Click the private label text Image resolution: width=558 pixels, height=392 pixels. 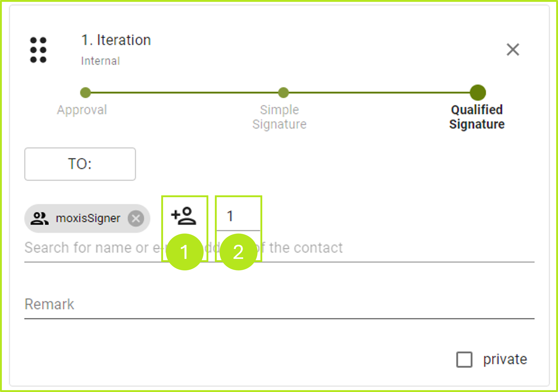coord(505,360)
